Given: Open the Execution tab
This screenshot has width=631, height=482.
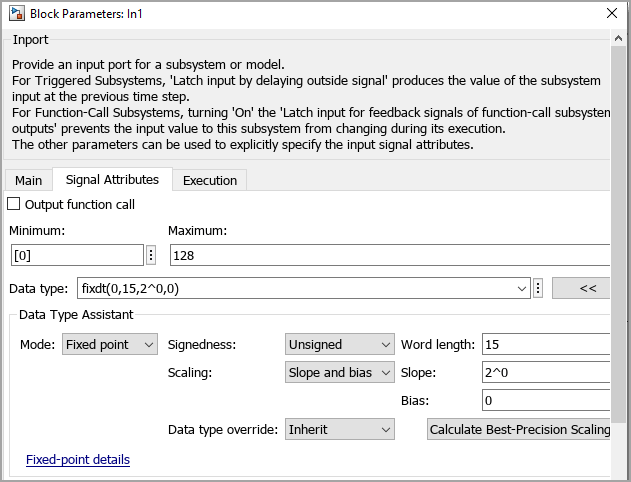Looking at the screenshot, I should [x=210, y=180].
